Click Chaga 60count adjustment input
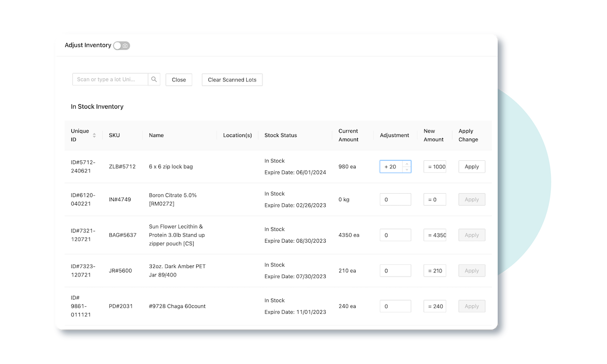The width and height of the screenshot is (607, 364). pos(396,306)
